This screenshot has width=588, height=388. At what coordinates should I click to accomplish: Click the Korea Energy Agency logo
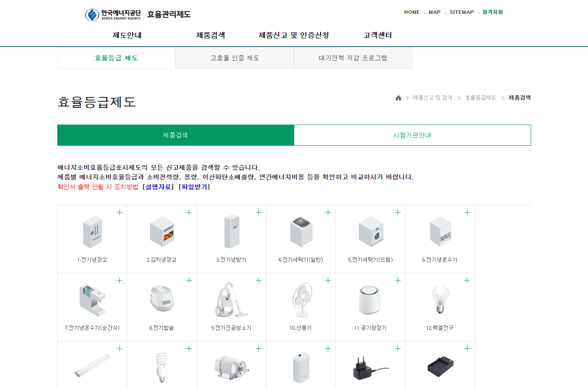coord(113,15)
